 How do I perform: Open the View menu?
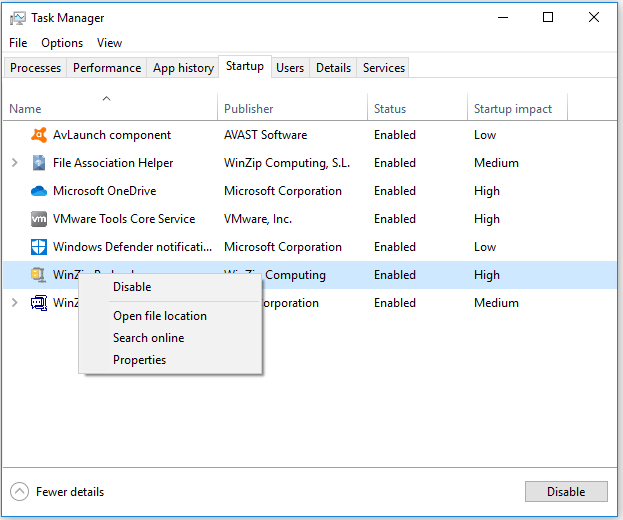click(109, 43)
